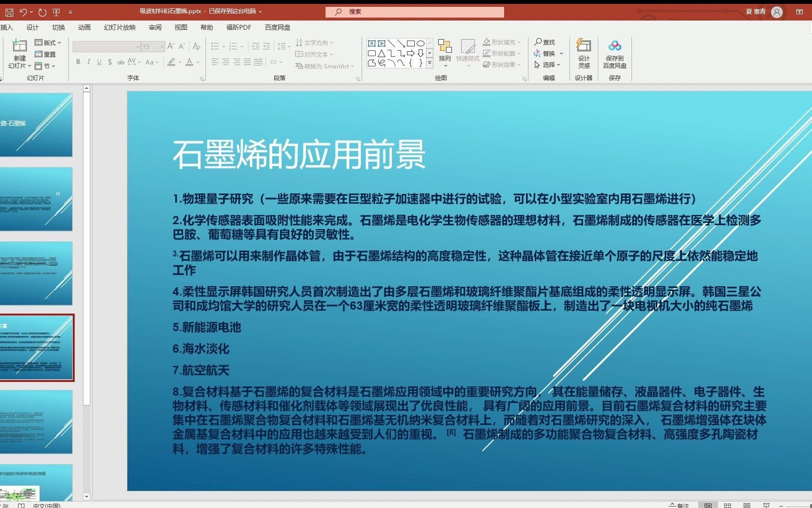Toggle bold formatting

pos(78,62)
